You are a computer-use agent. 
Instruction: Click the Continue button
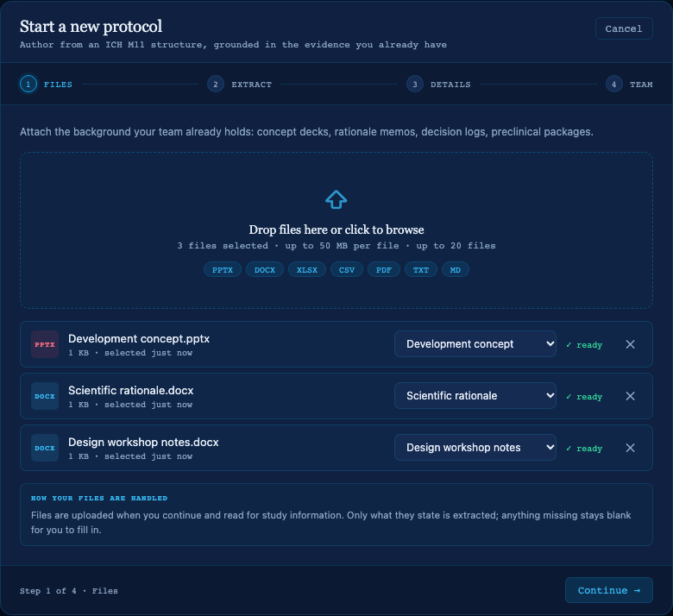(608, 590)
